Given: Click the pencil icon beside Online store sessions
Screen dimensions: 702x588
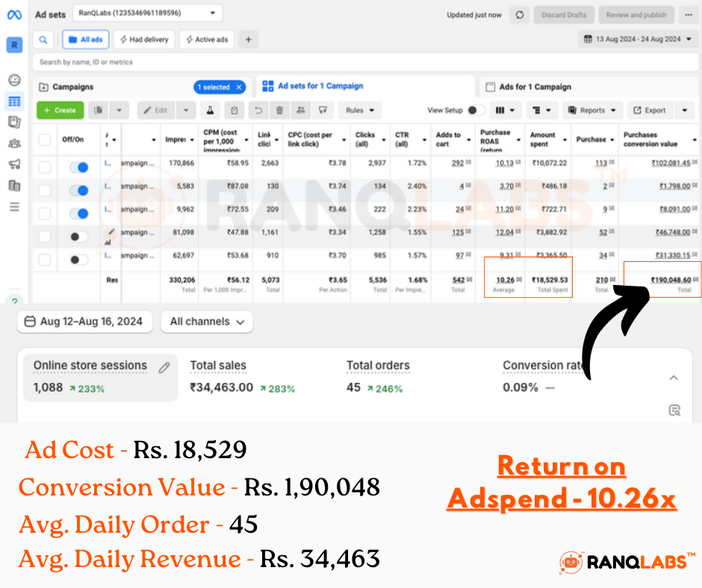Looking at the screenshot, I should pyautogui.click(x=164, y=367).
